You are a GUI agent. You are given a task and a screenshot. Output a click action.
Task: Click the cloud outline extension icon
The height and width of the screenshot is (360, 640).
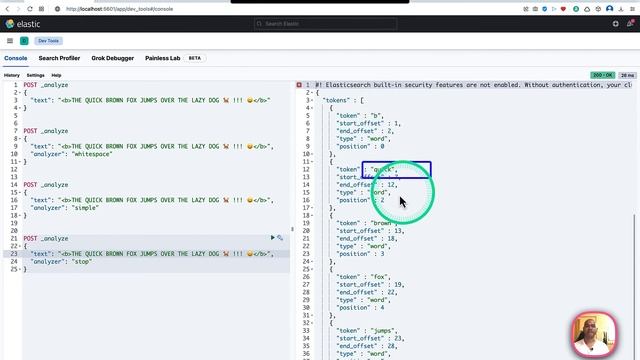click(587, 9)
